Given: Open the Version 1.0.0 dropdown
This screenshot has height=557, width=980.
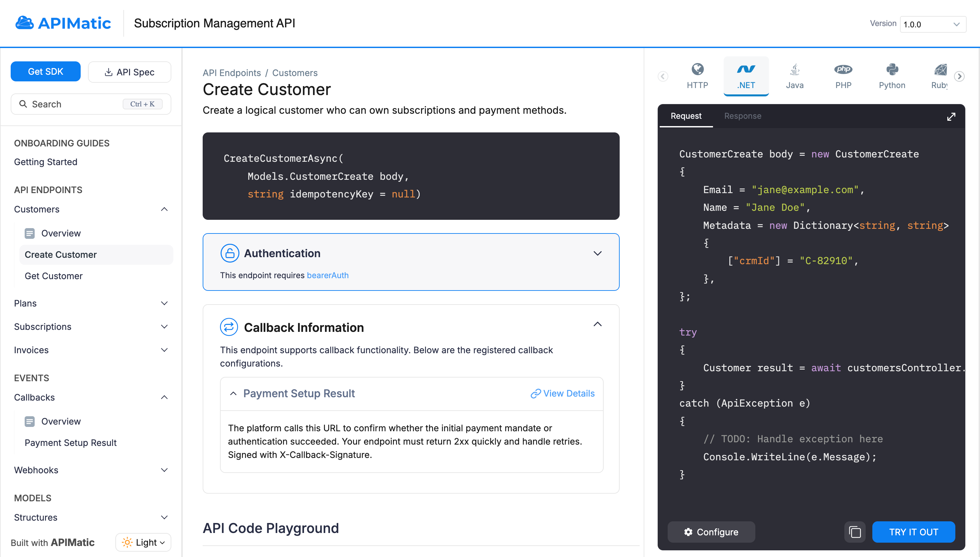Looking at the screenshot, I should 933,24.
